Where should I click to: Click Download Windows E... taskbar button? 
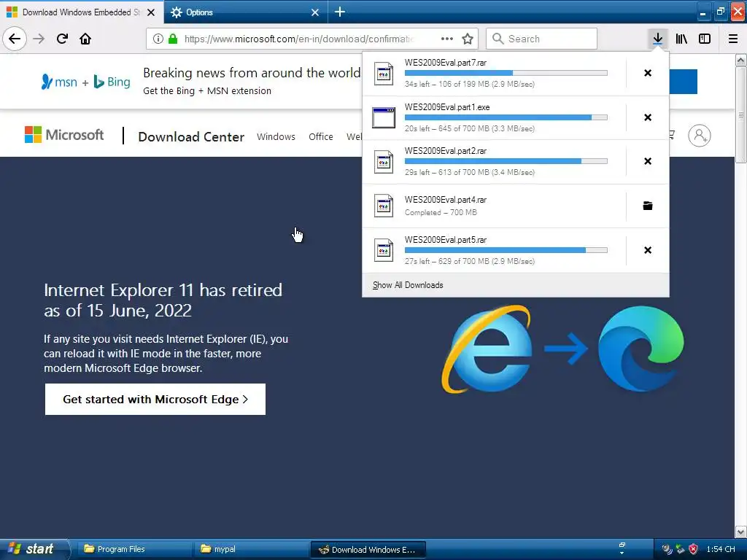[368, 550]
